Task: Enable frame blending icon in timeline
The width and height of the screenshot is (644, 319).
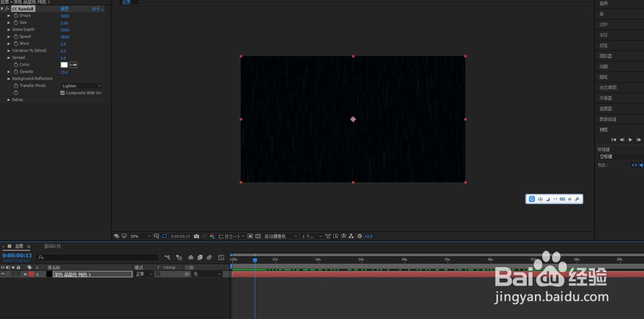Action: tap(200, 257)
